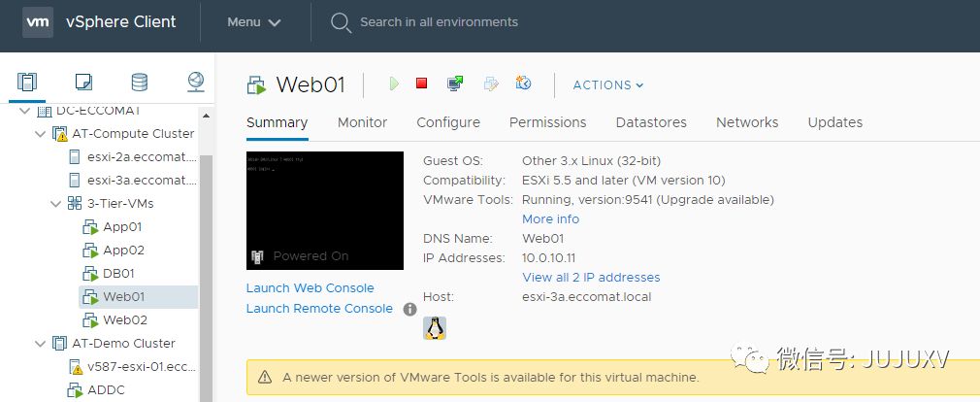Click the green Power On icon
This screenshot has height=402, width=980.
[394, 84]
